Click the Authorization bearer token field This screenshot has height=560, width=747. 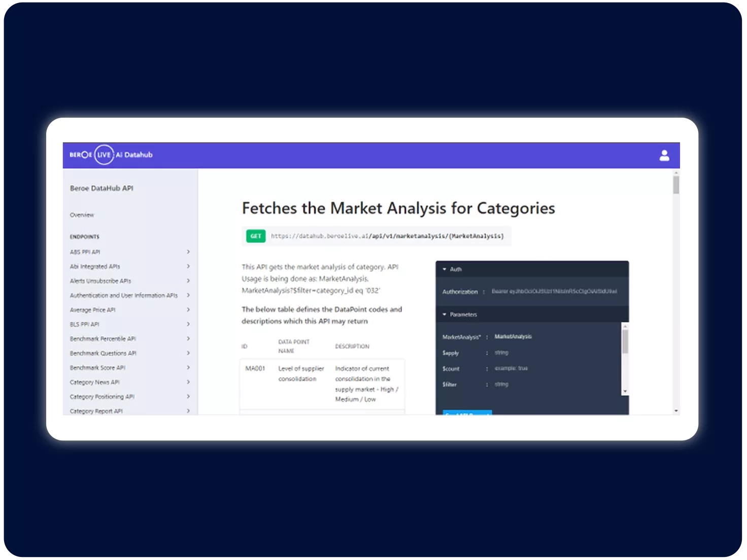pos(554,292)
